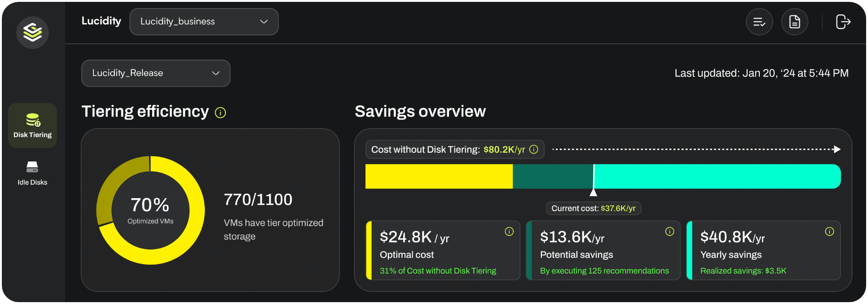Open the checklist tasks icon in header
This screenshot has height=304, width=868.
click(759, 22)
